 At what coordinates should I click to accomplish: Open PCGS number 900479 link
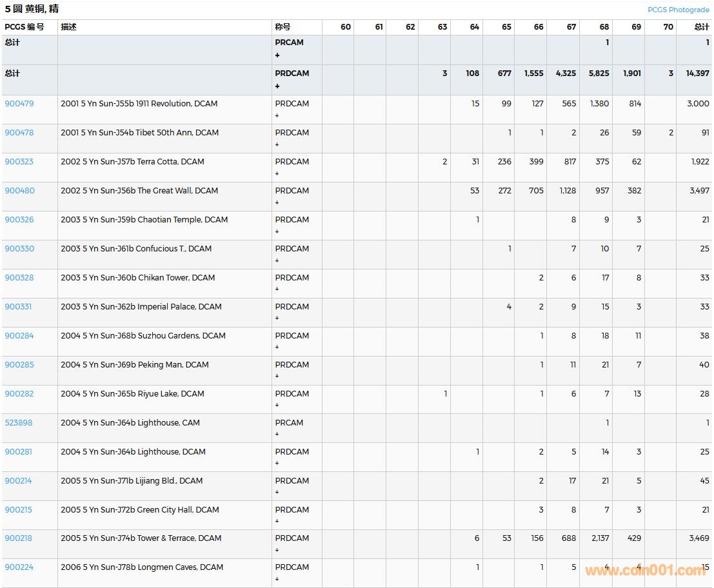tap(19, 104)
